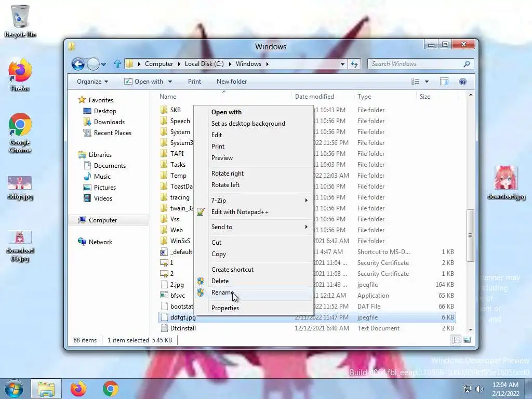Choose Delete from context menu
Screen dimensions: 532x399
click(253, 281)
